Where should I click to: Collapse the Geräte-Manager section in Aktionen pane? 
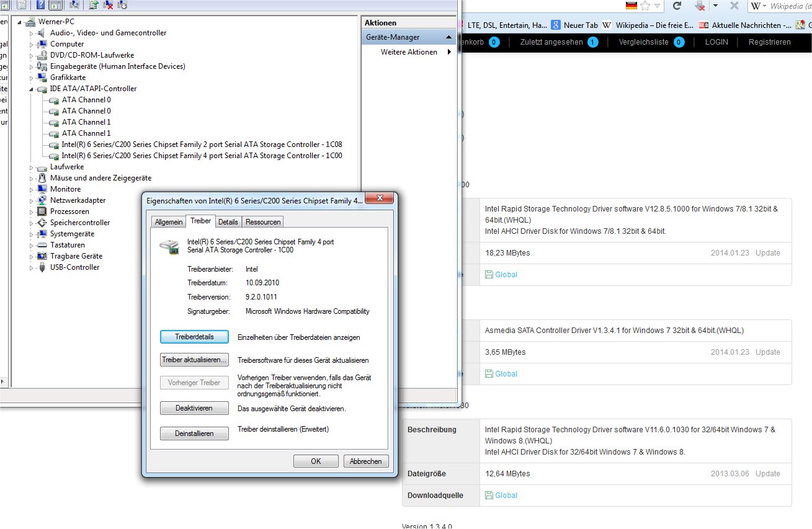click(x=449, y=38)
